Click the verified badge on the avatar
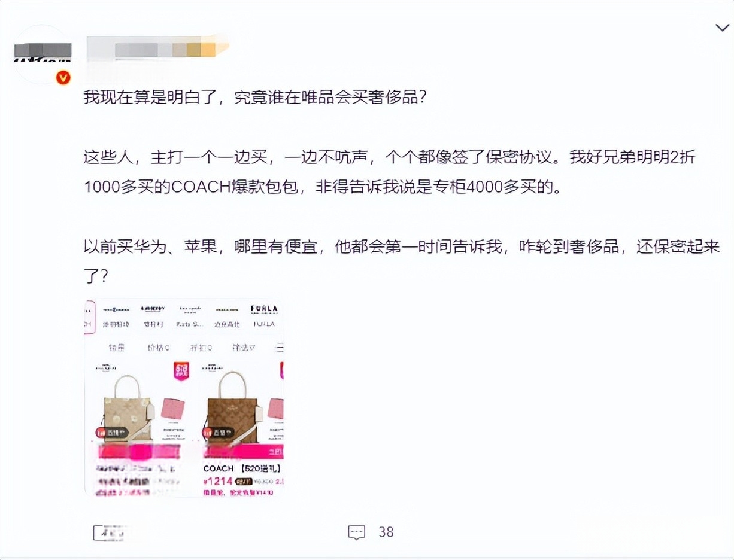The width and height of the screenshot is (734, 560). [x=63, y=78]
